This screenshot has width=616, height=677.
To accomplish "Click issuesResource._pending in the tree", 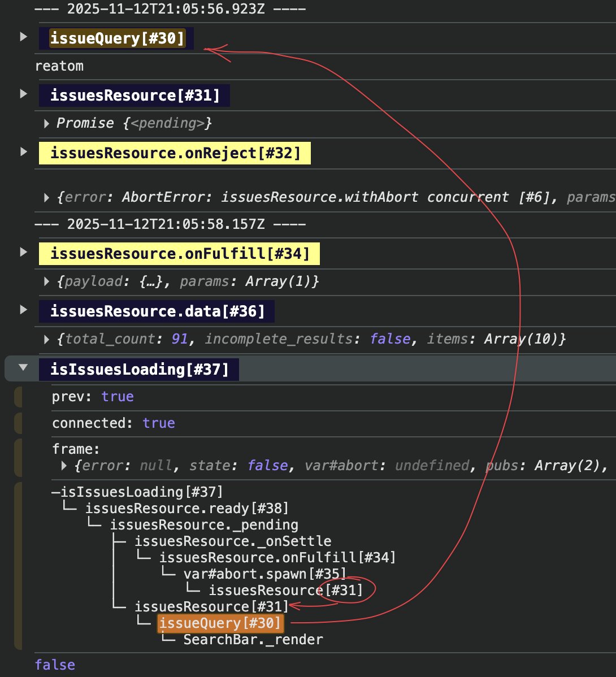I will (x=204, y=524).
